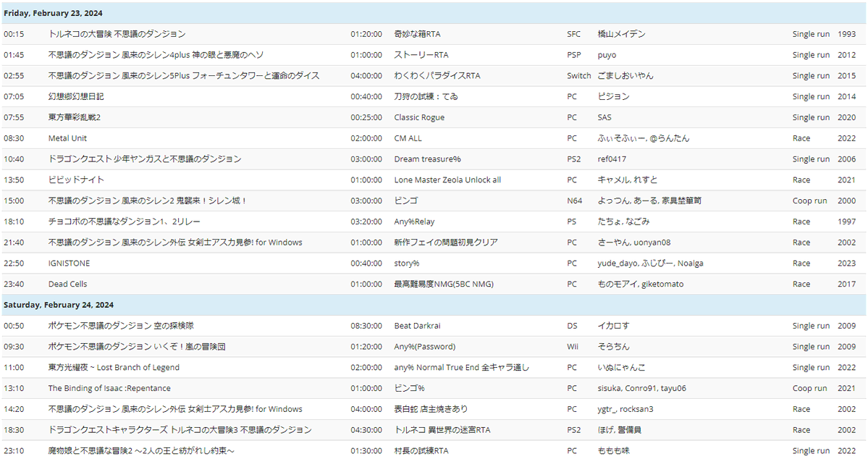Click the start time '08:30'
868x459 pixels.
pyautogui.click(x=14, y=138)
